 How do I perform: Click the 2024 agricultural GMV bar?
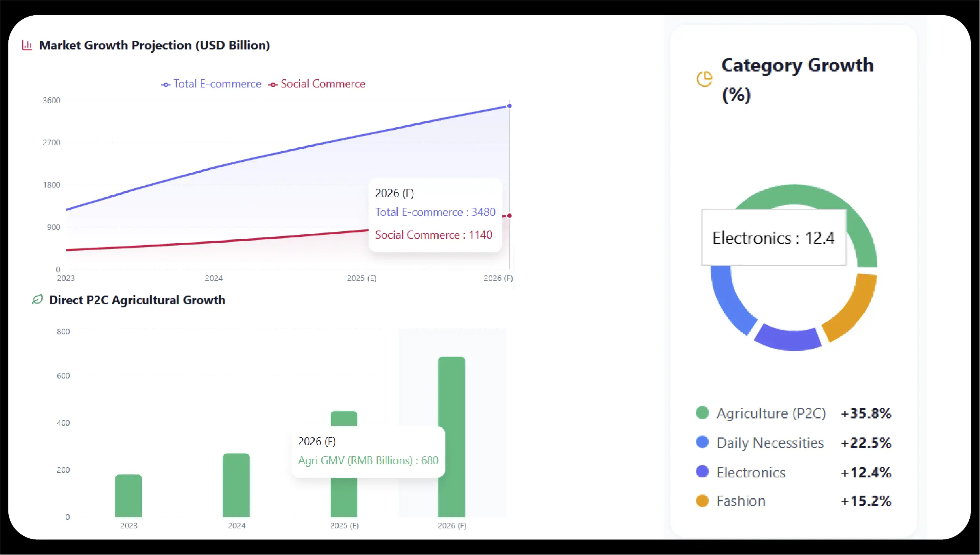tap(236, 485)
